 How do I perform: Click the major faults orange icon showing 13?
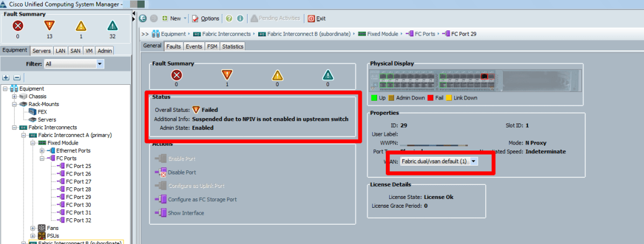[49, 26]
